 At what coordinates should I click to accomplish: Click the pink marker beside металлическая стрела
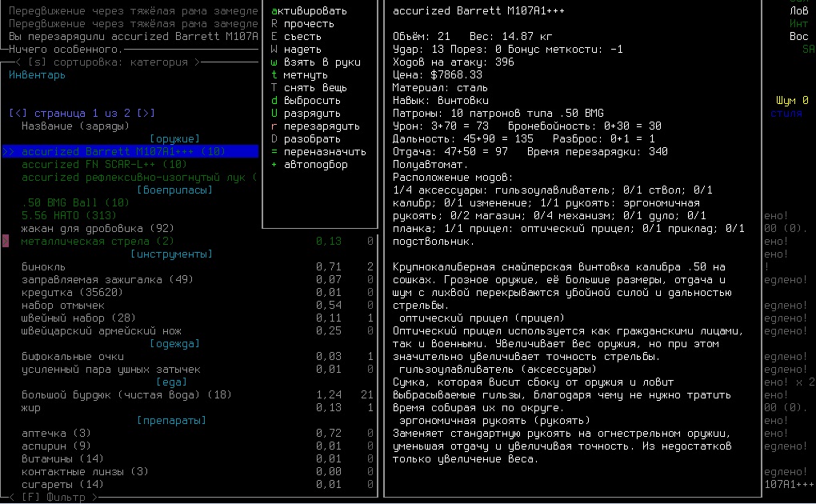[x=6, y=241]
